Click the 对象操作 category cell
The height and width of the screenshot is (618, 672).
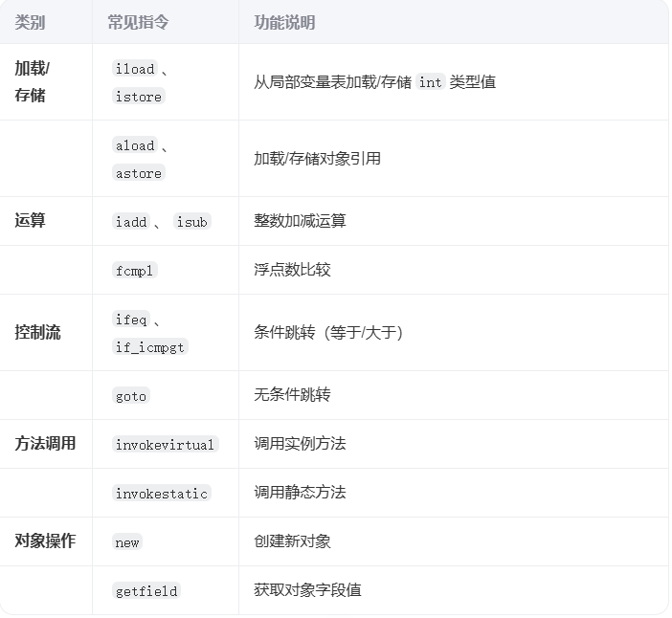click(45, 541)
